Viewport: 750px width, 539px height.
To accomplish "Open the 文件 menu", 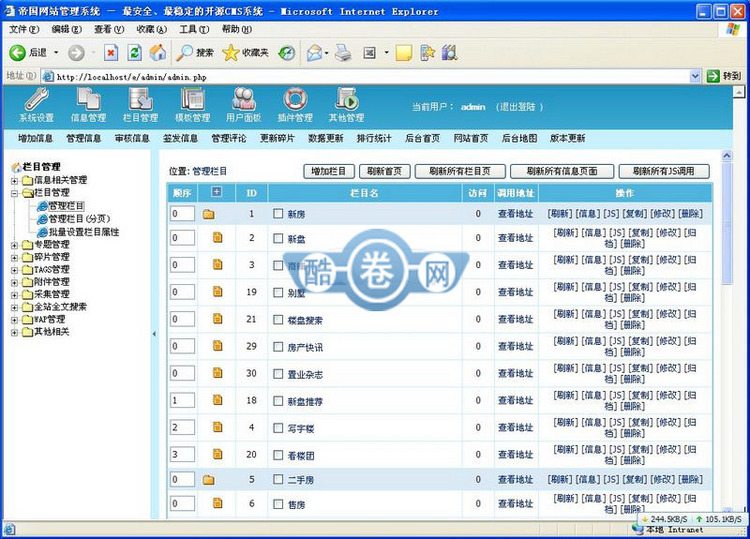I will click(24, 29).
